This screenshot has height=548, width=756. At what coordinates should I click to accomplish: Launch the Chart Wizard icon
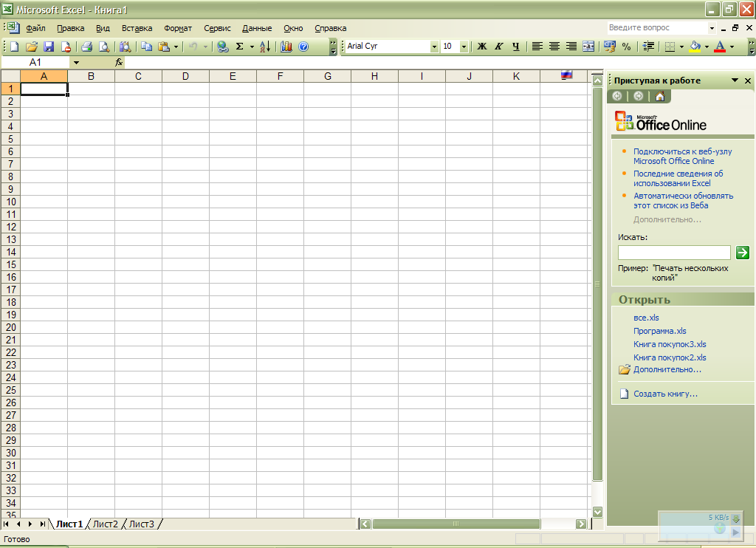(x=286, y=47)
